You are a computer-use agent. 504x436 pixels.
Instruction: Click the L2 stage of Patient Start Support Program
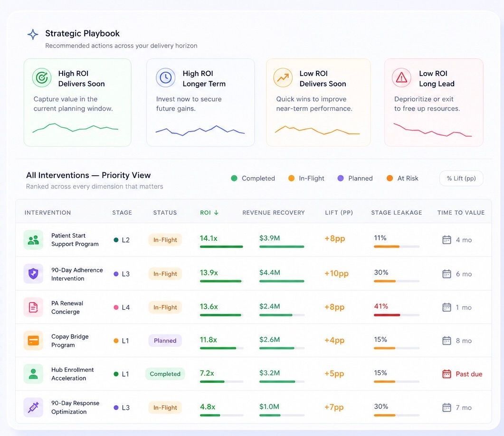[x=122, y=240]
